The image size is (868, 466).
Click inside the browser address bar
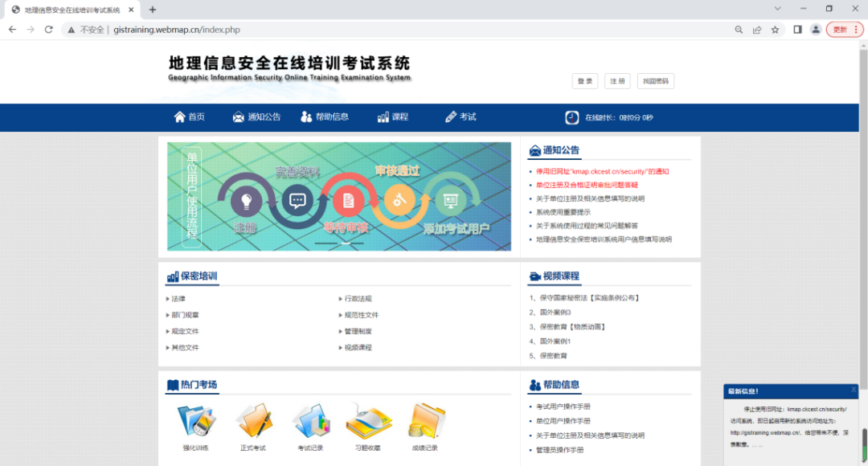point(241,29)
